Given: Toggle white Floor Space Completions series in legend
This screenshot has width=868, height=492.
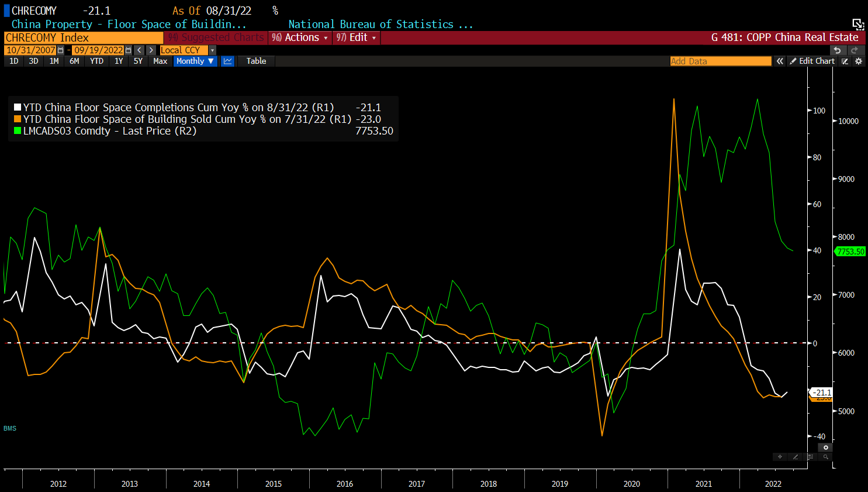Looking at the screenshot, I should tap(18, 108).
